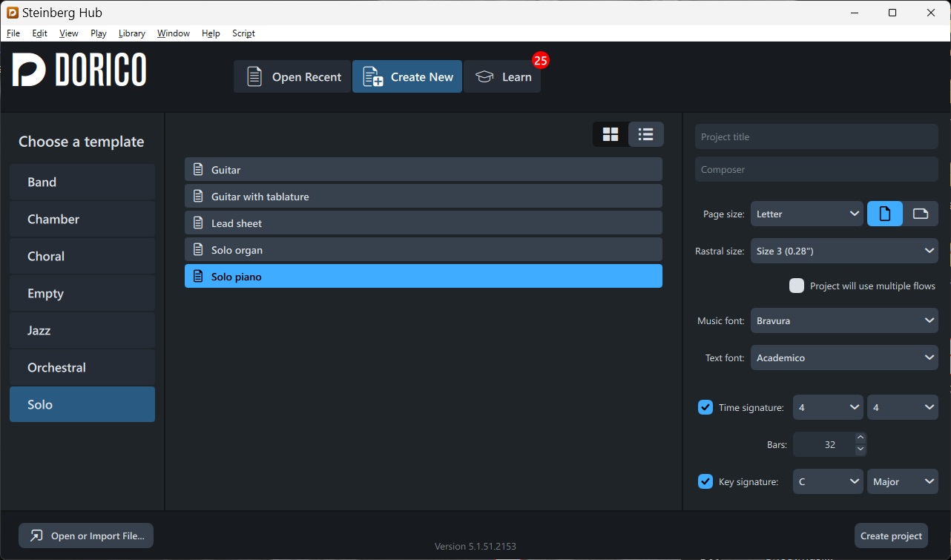
Task: Switch to grid view of templates
Action: pyautogui.click(x=611, y=134)
